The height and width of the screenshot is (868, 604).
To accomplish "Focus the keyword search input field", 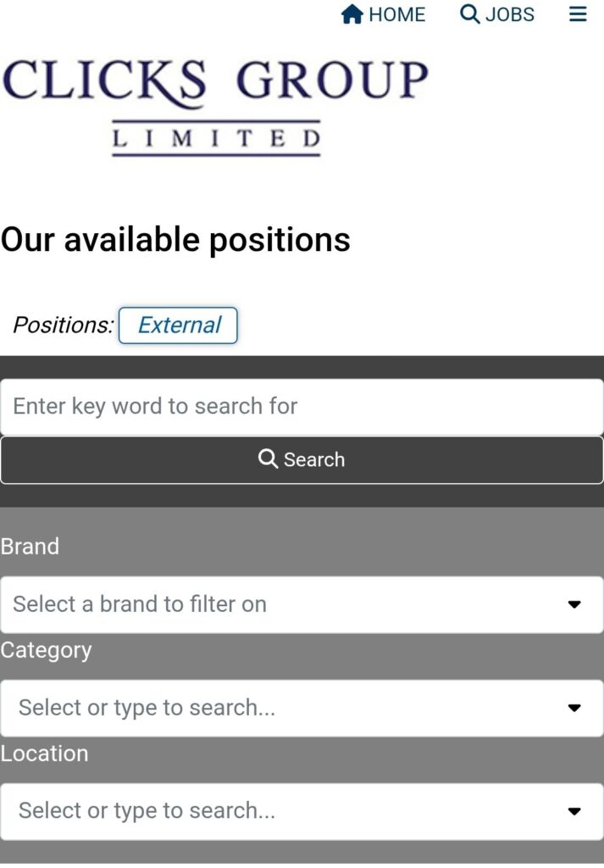I will click(x=302, y=406).
